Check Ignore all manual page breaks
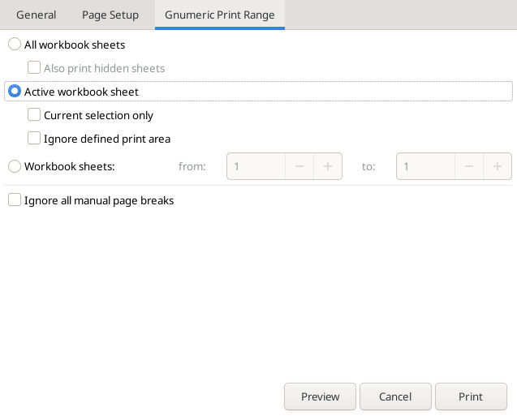The image size is (517, 420). [x=15, y=200]
